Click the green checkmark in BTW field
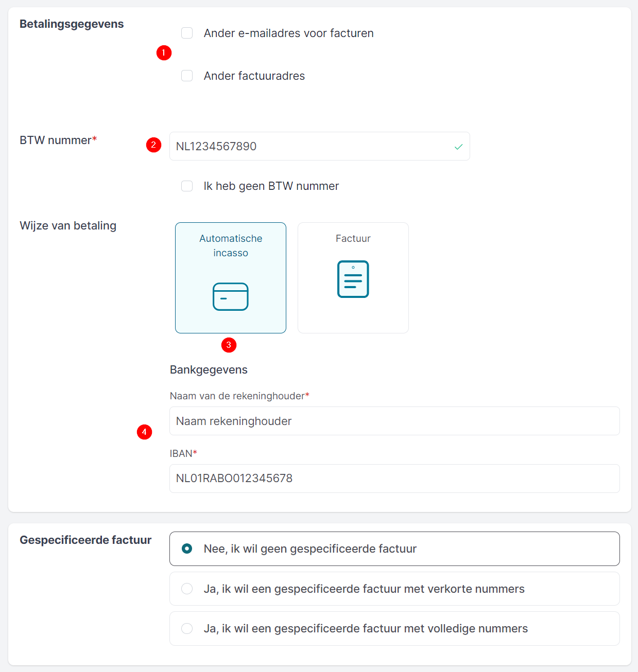This screenshot has width=638, height=672. point(458,147)
